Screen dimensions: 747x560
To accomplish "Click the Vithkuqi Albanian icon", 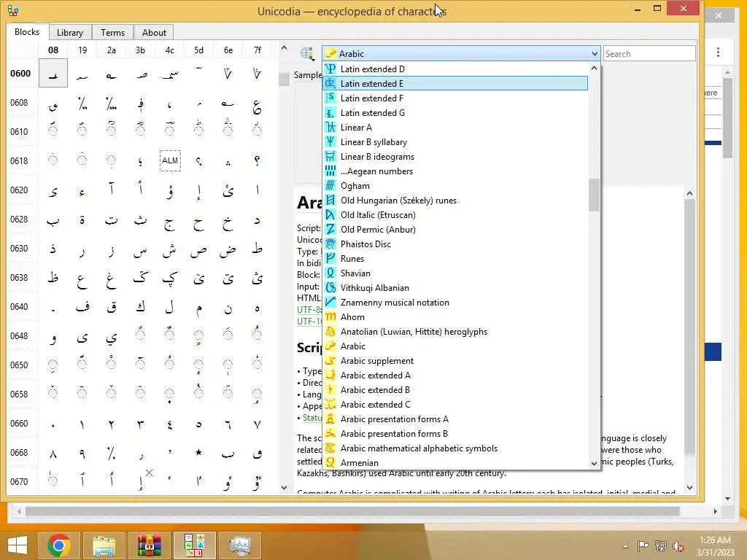I will (x=330, y=288).
